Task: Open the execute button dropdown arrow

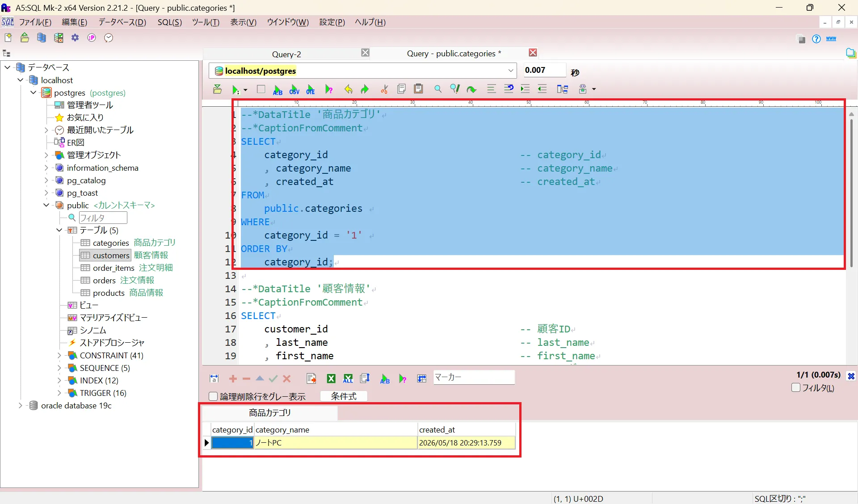Action: (x=245, y=90)
